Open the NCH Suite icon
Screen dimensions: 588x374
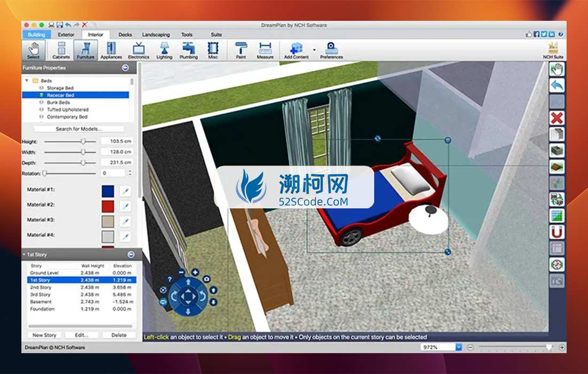pos(553,50)
